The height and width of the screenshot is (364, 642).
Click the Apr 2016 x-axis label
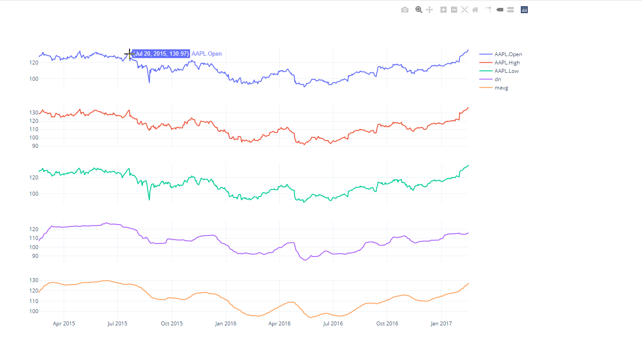[279, 324]
